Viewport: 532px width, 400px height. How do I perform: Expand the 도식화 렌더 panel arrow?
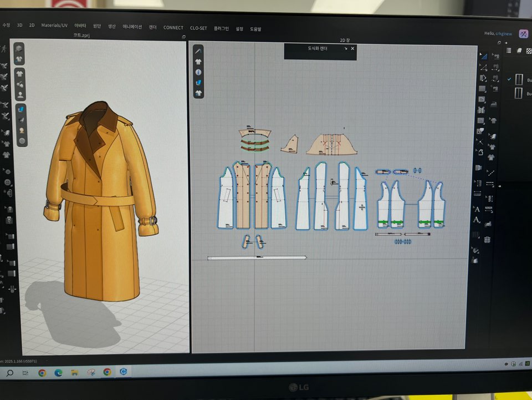click(x=345, y=49)
